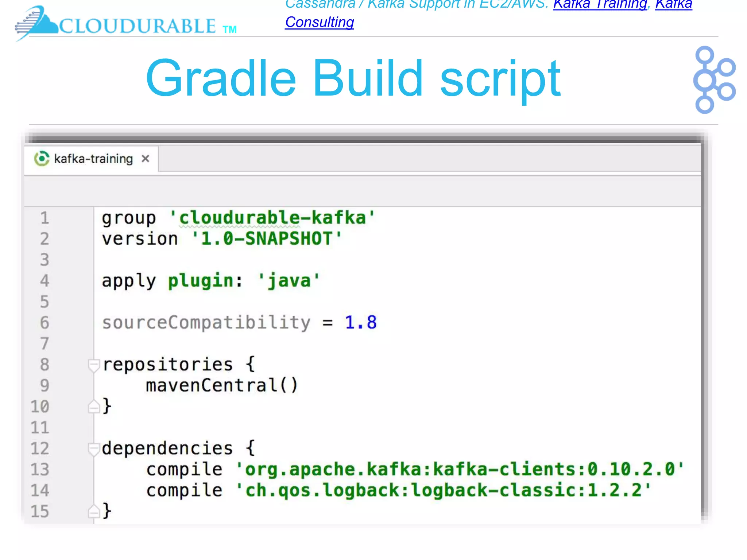Click line number 6 in gutter
This screenshot has height=560, width=747.
point(44,323)
